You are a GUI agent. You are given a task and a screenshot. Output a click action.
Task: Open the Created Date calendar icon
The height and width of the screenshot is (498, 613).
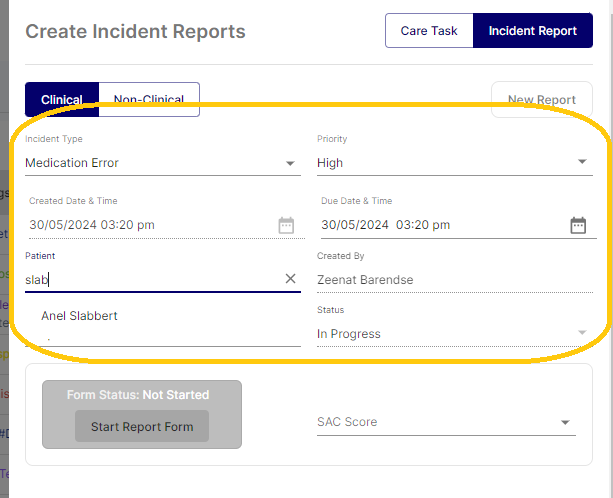[286, 225]
